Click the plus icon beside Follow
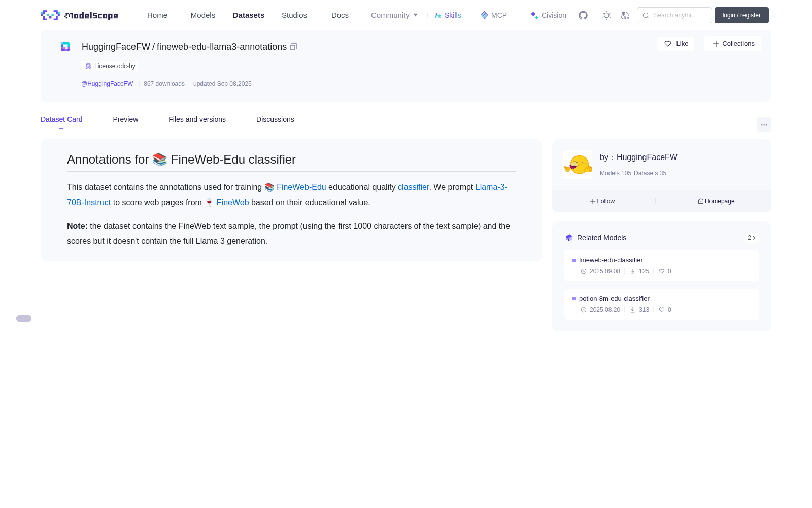This screenshot has height=508, width=812. click(x=593, y=201)
